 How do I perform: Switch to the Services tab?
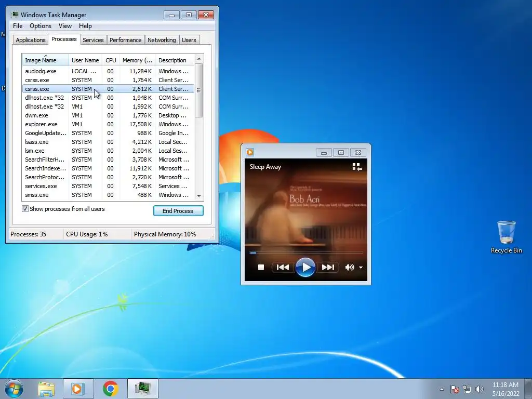[x=93, y=39]
